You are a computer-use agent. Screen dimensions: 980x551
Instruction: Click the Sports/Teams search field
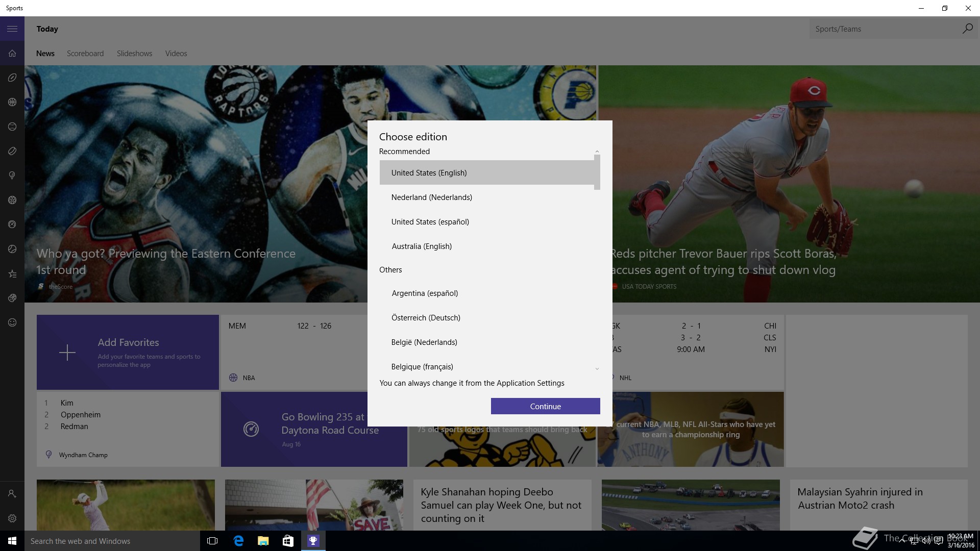885,29
